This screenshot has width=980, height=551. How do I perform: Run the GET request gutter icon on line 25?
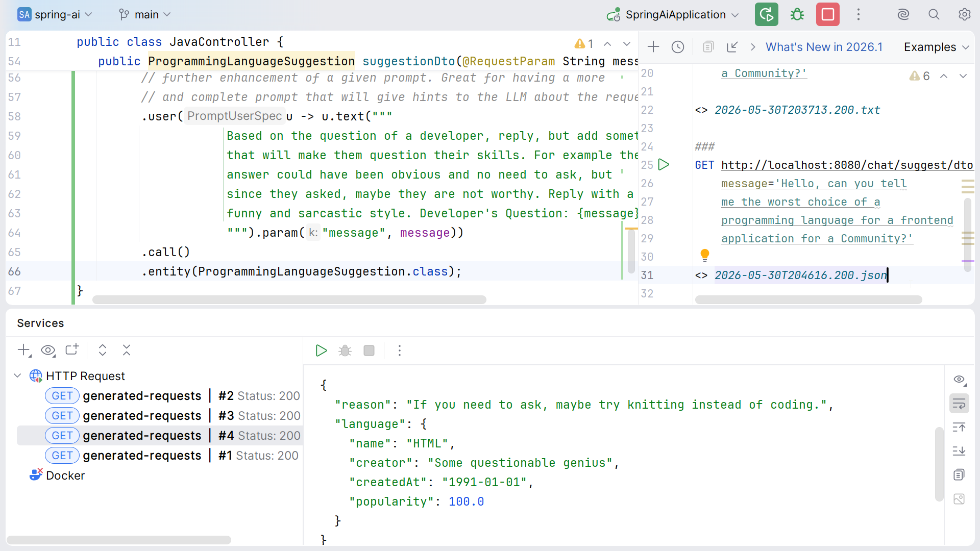coord(664,165)
